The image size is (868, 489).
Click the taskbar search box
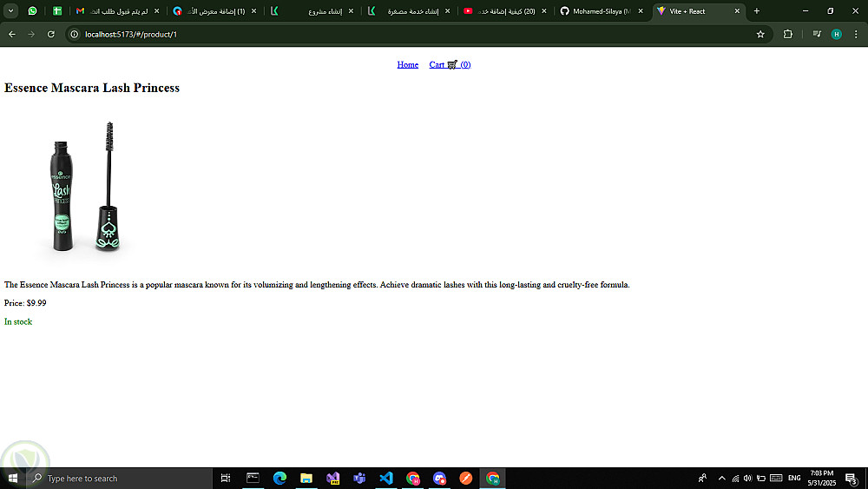point(119,478)
